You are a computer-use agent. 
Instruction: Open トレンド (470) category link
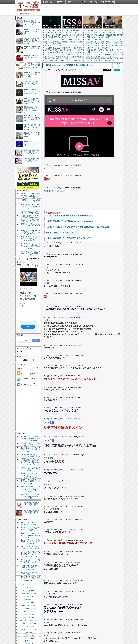(29, 588)
